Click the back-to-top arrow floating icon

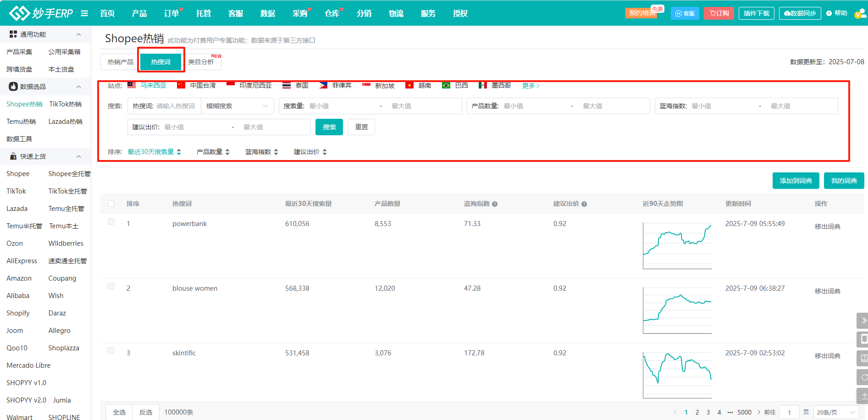pyautogui.click(x=863, y=396)
